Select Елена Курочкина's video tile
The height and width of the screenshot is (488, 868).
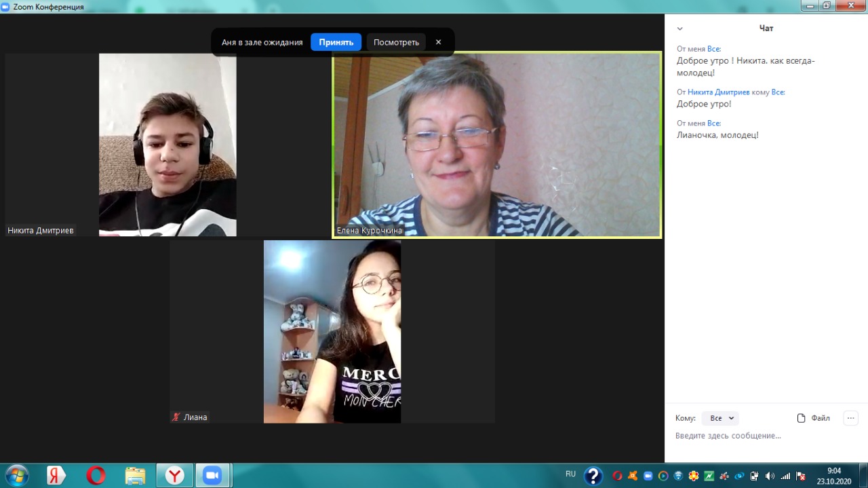[x=496, y=145]
